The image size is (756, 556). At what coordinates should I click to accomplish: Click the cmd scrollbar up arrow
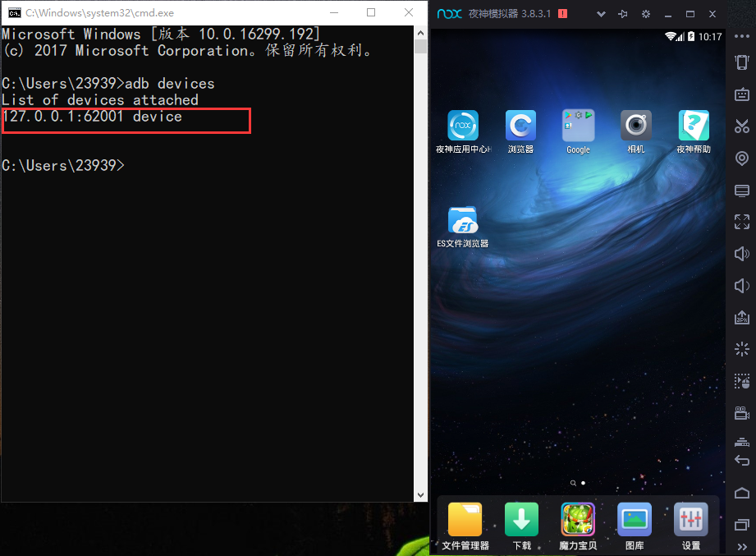(x=420, y=33)
